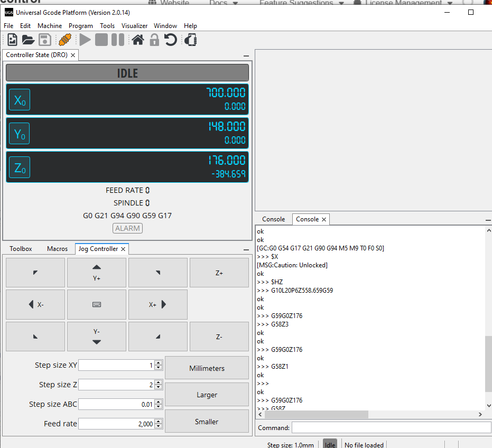The width and height of the screenshot is (492, 448).
Task: Click the orange connect plug icon
Action: [65, 40]
